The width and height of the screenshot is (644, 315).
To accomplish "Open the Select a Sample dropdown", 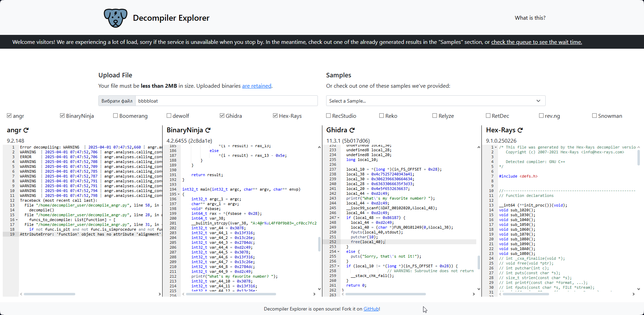I will pos(436,101).
